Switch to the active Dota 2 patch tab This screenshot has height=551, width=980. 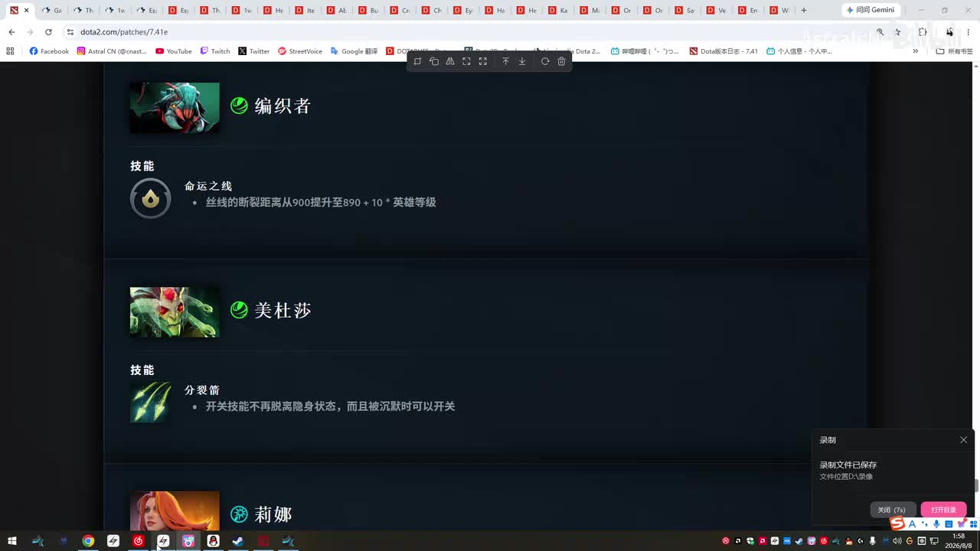click(19, 10)
